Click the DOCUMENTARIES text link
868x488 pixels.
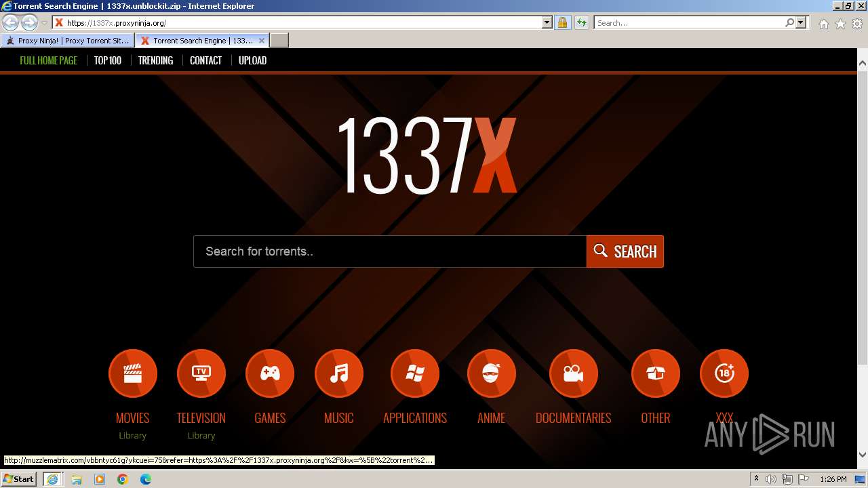pyautogui.click(x=574, y=418)
